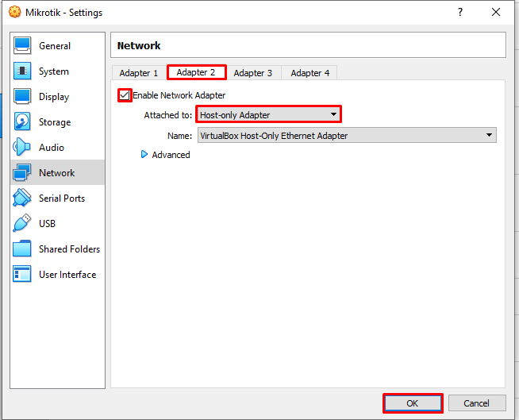519x420 pixels.
Task: Select General label in sidebar
Action: click(55, 46)
